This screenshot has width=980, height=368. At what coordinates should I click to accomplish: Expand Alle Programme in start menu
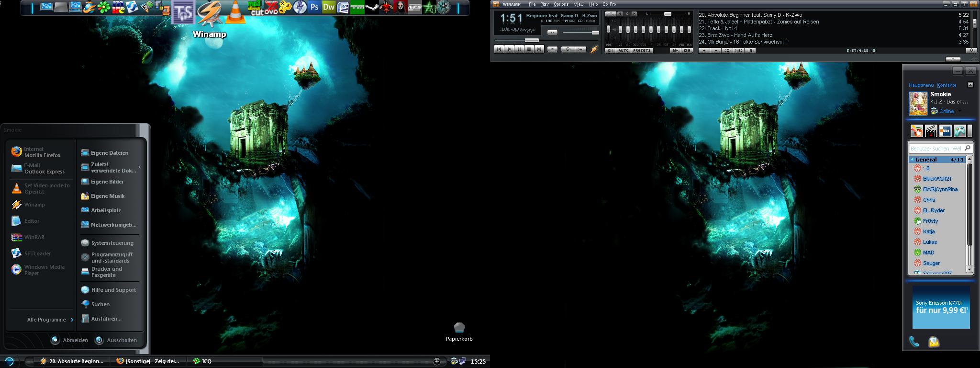coord(50,320)
